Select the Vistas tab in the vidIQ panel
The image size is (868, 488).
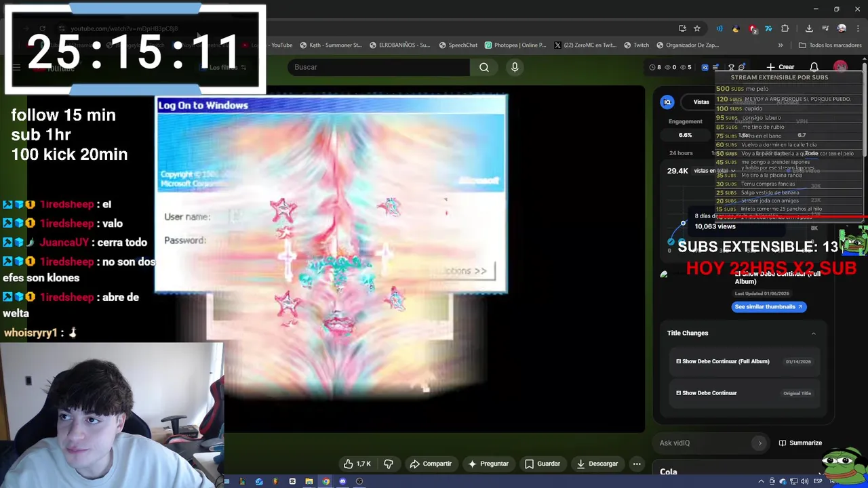pyautogui.click(x=701, y=102)
